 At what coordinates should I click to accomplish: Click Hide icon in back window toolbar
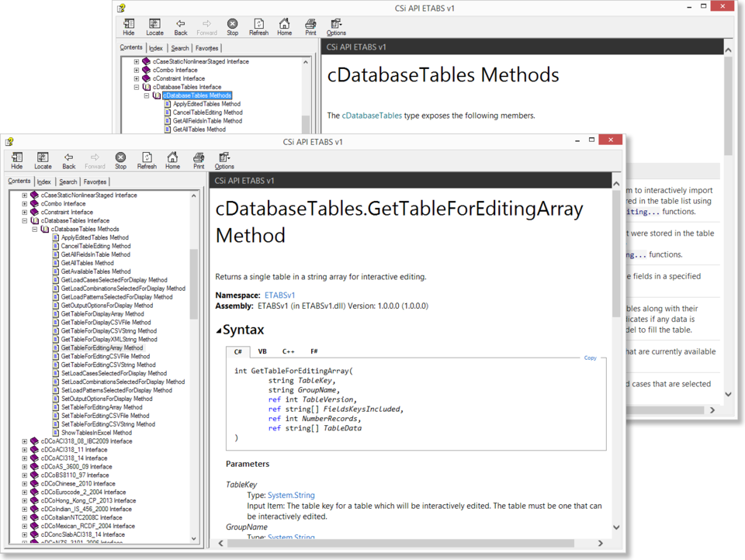pos(129,27)
